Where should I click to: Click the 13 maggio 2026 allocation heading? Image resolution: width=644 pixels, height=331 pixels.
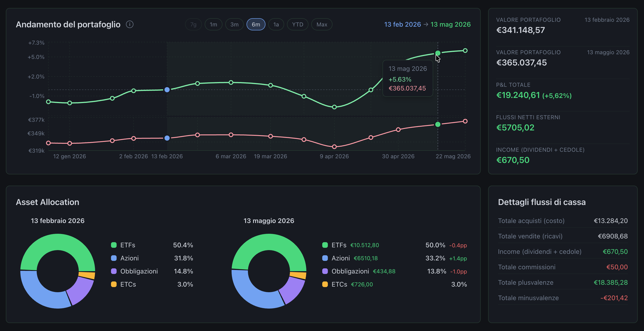[x=269, y=221]
